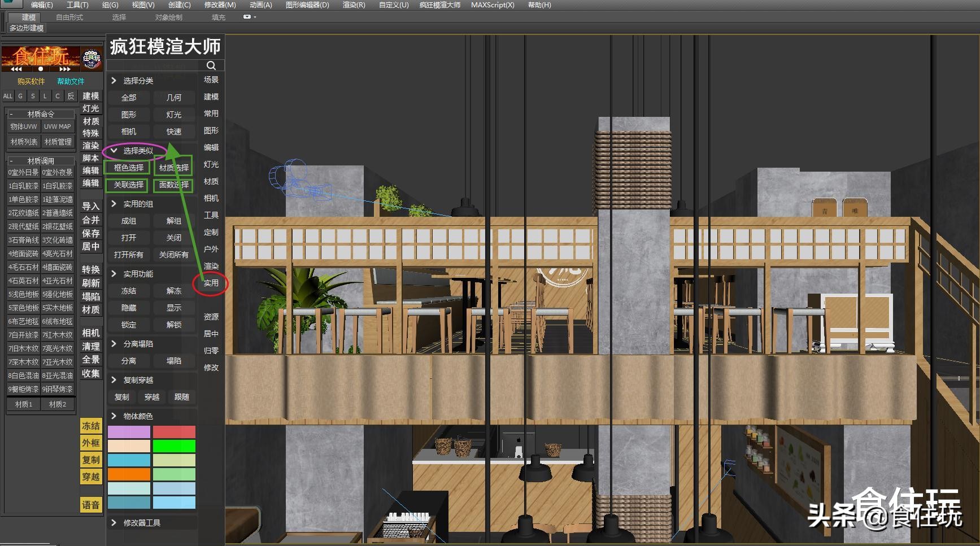This screenshot has width=980, height=546.
Task: Click the white dot on the banner
Action: tap(41, 69)
